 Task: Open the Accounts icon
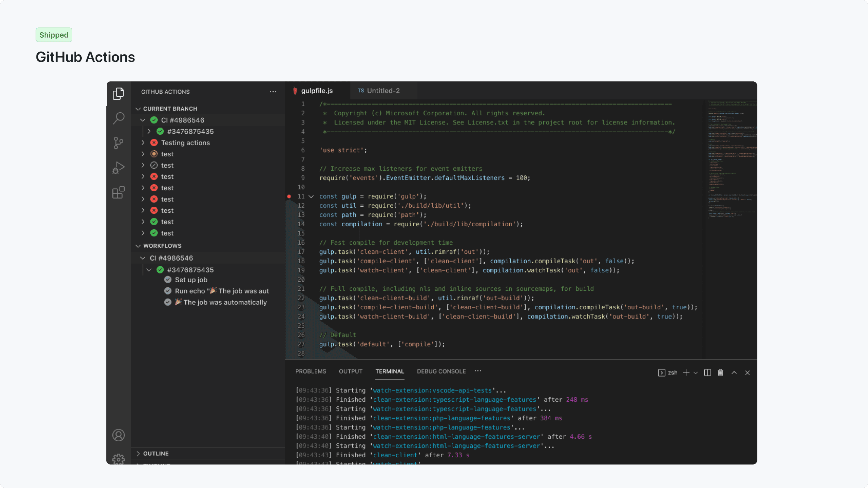tap(119, 435)
